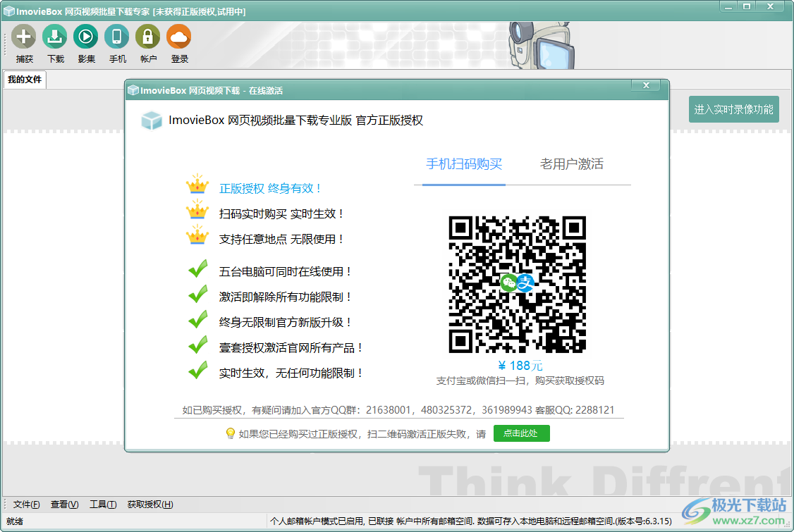Screen dimensions: 794x532
Task: Click checkmark beside 壹套授权激活官网所有产品
Action: tap(198, 345)
